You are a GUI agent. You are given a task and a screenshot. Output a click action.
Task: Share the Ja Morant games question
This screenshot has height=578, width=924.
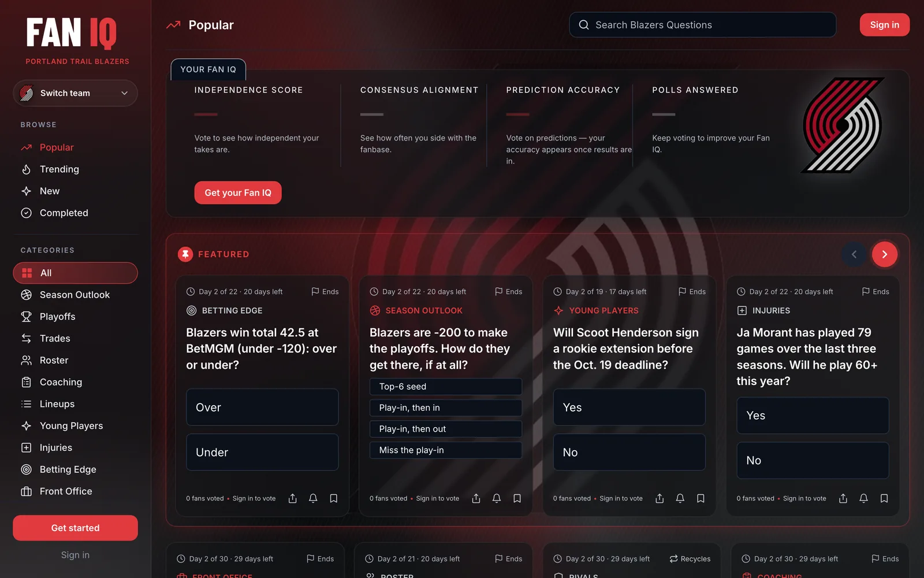[x=843, y=498]
